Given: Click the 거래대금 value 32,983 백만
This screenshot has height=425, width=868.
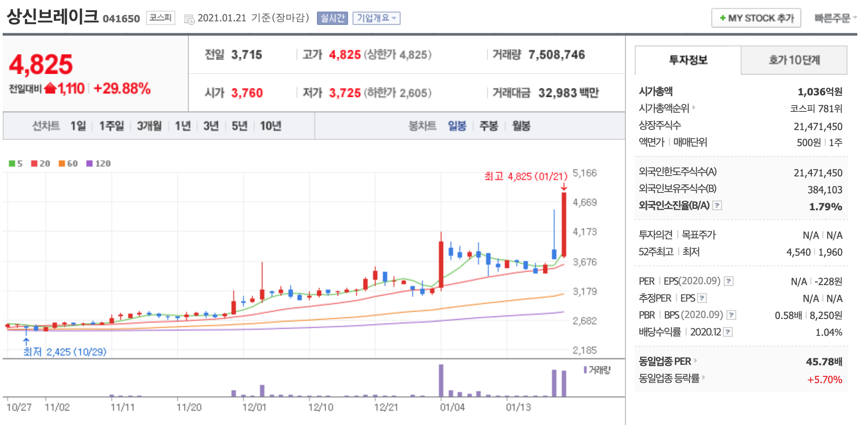Looking at the screenshot, I should [568, 93].
